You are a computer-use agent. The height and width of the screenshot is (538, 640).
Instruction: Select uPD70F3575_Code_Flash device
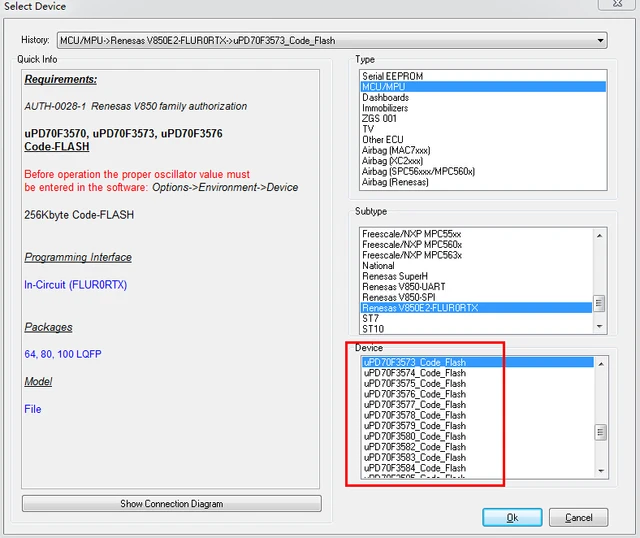point(478,384)
